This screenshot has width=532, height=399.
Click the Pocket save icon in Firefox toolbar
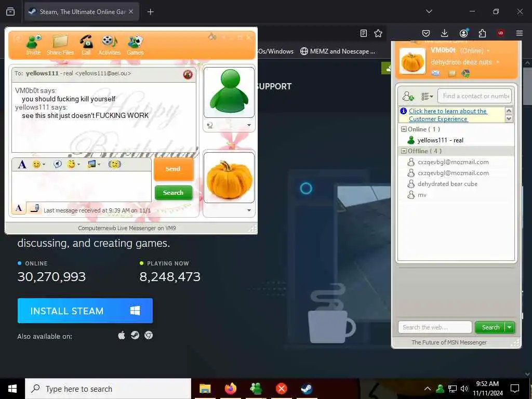click(x=426, y=33)
